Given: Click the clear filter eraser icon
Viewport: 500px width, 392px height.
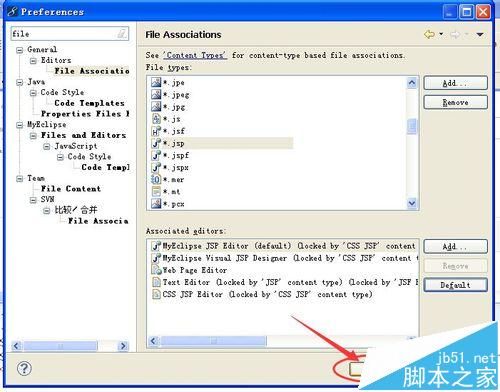Looking at the screenshot, I should point(122,33).
